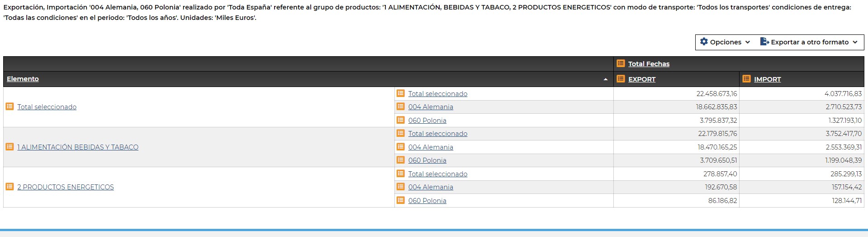The width and height of the screenshot is (868, 237).
Task: Open 1 ALIMENTACIÓN BEBIDAS Y TABACO link
Action: click(x=78, y=147)
